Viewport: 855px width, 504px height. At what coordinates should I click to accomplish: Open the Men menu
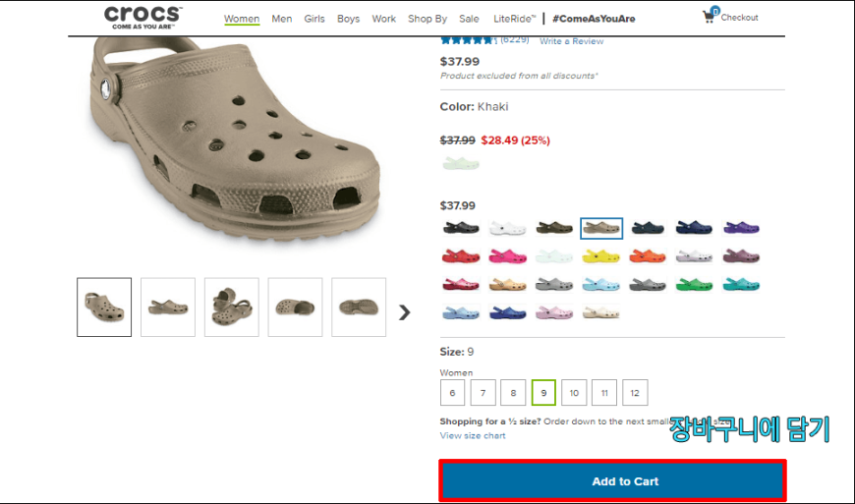(282, 19)
